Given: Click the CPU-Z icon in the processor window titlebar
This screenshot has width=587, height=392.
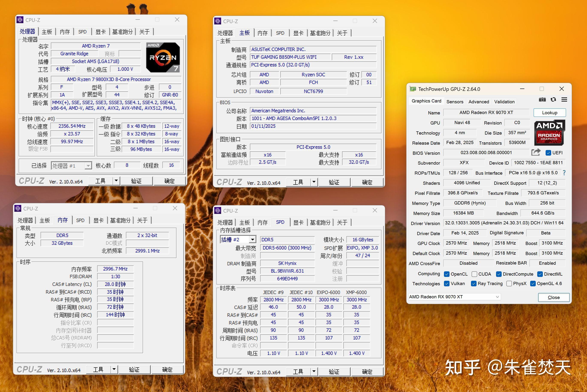Looking at the screenshot, I should [20, 20].
